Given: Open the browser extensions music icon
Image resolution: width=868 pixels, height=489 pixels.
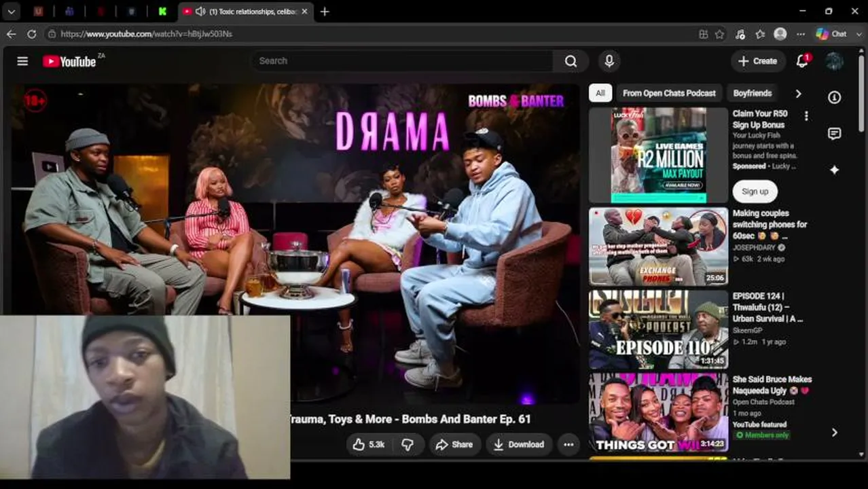Looking at the screenshot, I should point(740,33).
